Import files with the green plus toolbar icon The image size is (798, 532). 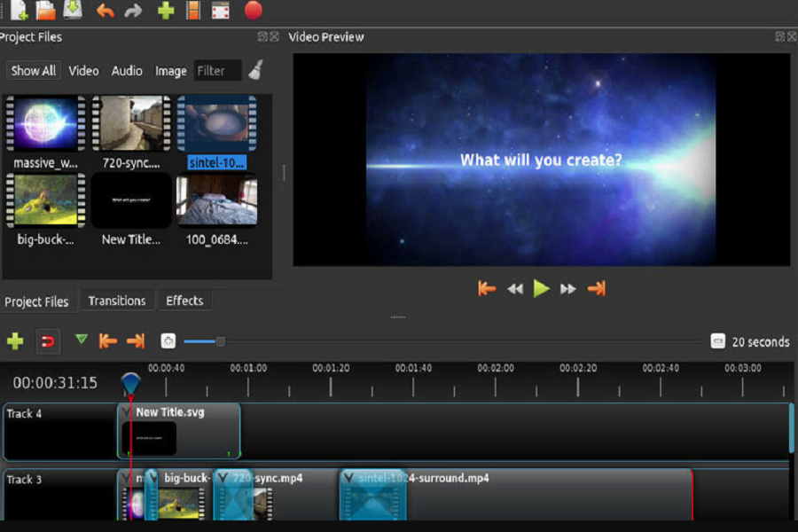(166, 11)
